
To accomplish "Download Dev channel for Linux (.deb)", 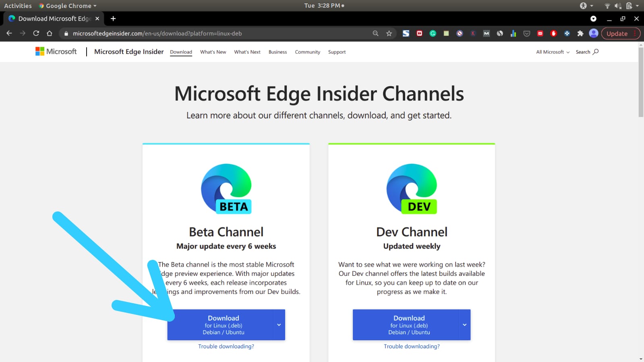I will pyautogui.click(x=406, y=325).
